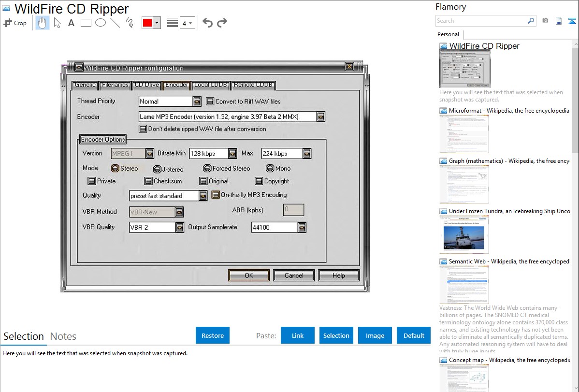Close the WildFire CD Ripper configuration dialog

coord(349,67)
